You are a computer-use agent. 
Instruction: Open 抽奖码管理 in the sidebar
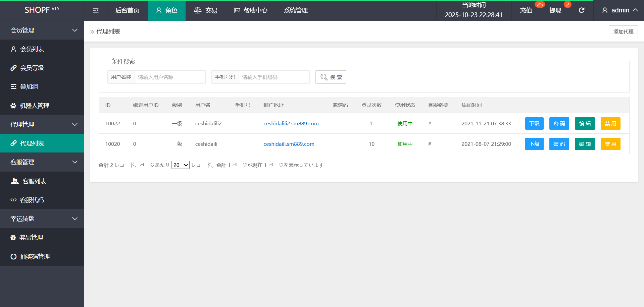(35, 257)
